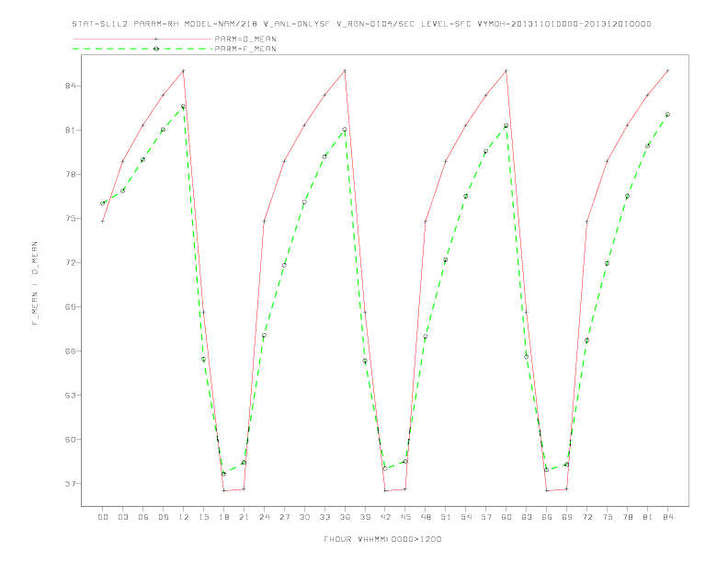Click the PARM=F_MEAN legend label
The height and width of the screenshot is (563, 728).
click(245, 49)
